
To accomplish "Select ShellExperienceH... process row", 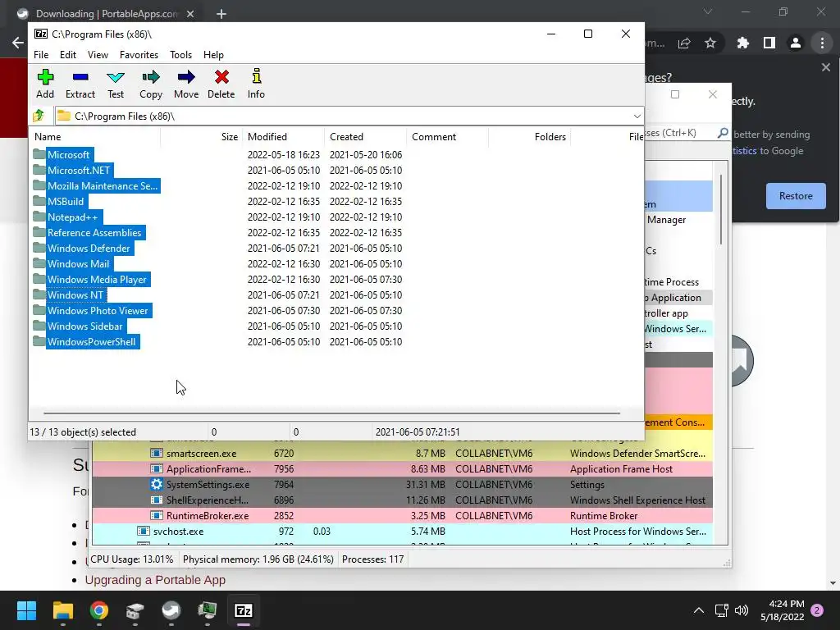I will [x=402, y=500].
